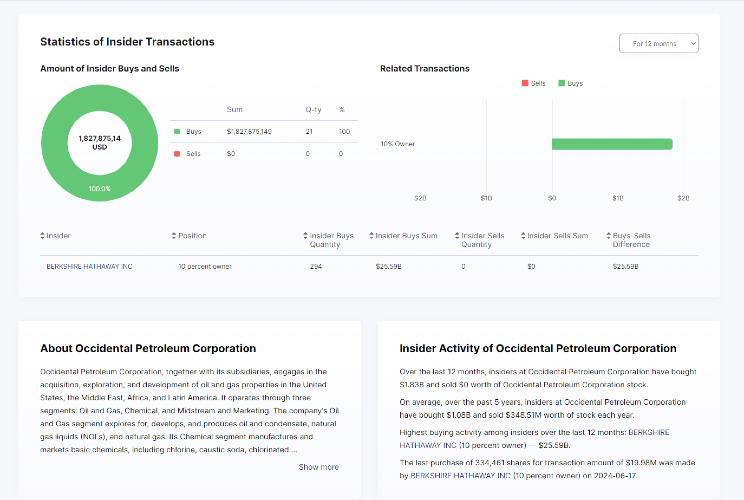Click the '100.0%' label on donut chart
744x500 pixels.
pyautogui.click(x=100, y=189)
